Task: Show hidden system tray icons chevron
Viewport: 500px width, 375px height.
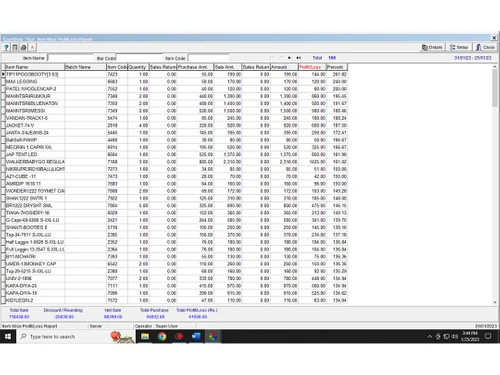Action: pyautogui.click(x=430, y=337)
